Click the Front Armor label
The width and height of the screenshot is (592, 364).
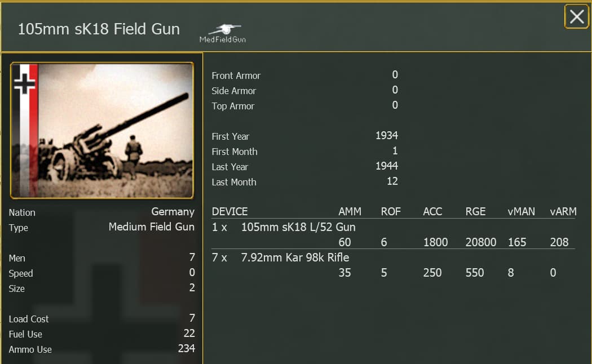pyautogui.click(x=236, y=76)
